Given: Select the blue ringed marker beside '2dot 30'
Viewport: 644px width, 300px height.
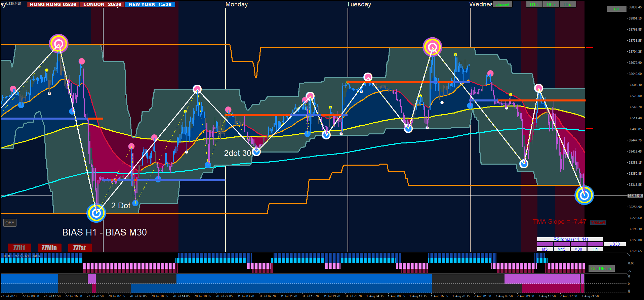Looking at the screenshot, I should point(256,152).
